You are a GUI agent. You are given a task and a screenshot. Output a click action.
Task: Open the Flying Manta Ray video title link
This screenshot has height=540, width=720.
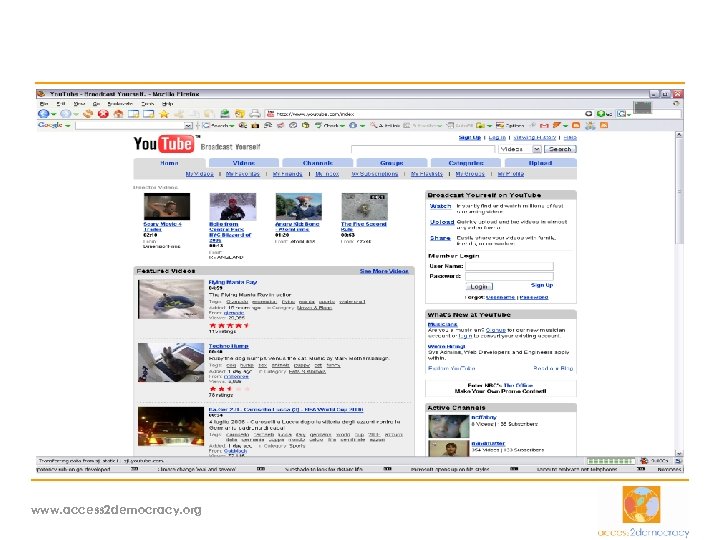pos(233,282)
